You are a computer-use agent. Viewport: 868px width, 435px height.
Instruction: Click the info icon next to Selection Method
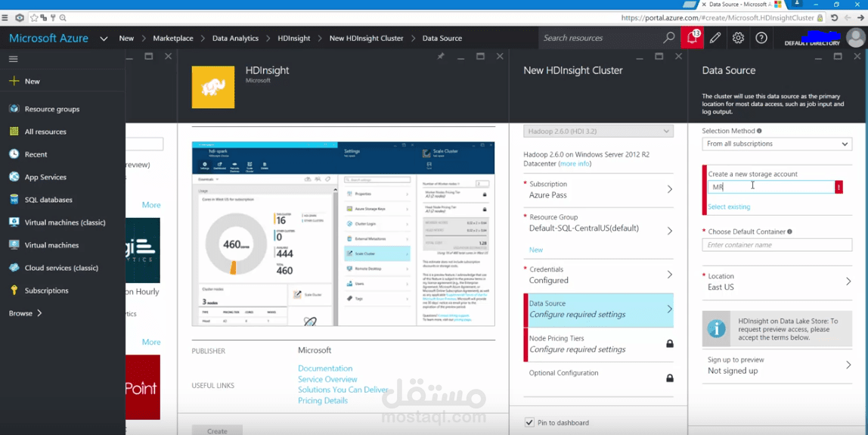coord(759,132)
